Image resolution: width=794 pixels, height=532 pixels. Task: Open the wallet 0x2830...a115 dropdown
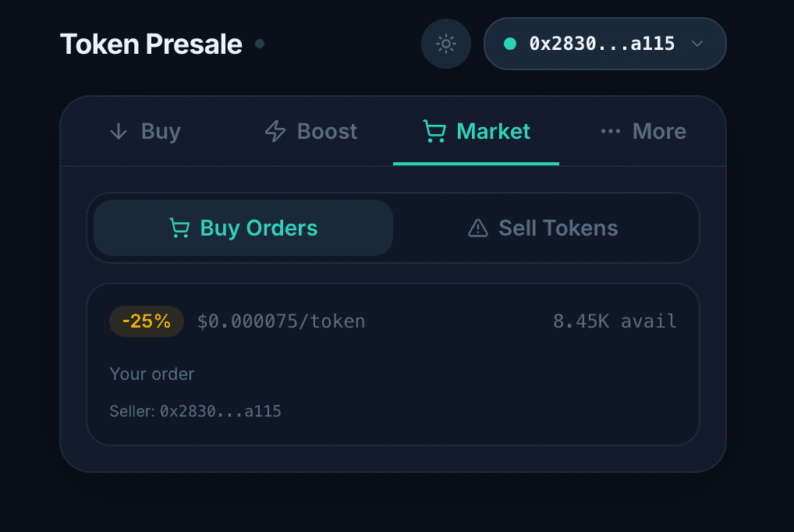(x=601, y=44)
